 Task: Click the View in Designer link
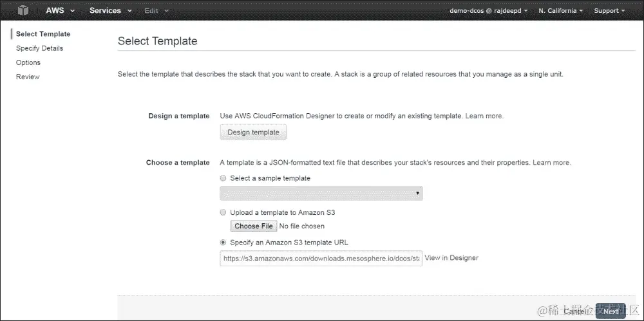click(451, 258)
